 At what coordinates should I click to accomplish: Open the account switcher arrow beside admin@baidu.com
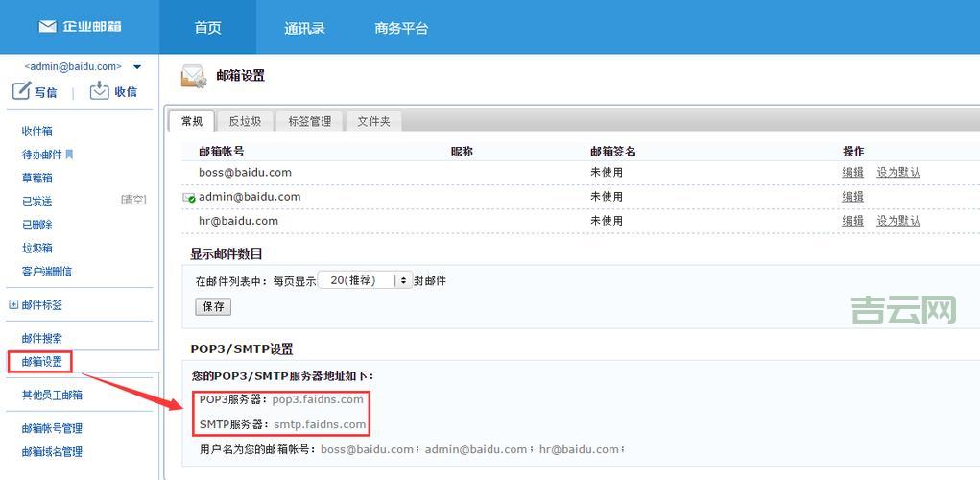click(x=137, y=67)
